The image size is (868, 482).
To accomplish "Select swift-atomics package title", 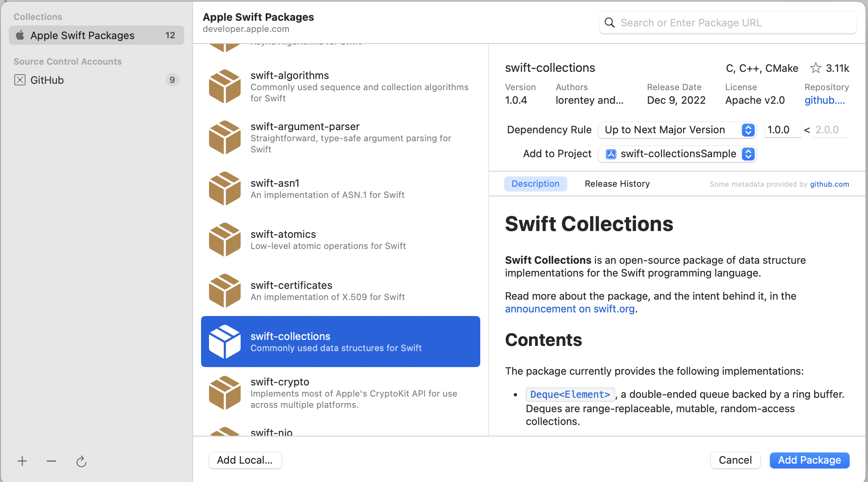I will (283, 234).
